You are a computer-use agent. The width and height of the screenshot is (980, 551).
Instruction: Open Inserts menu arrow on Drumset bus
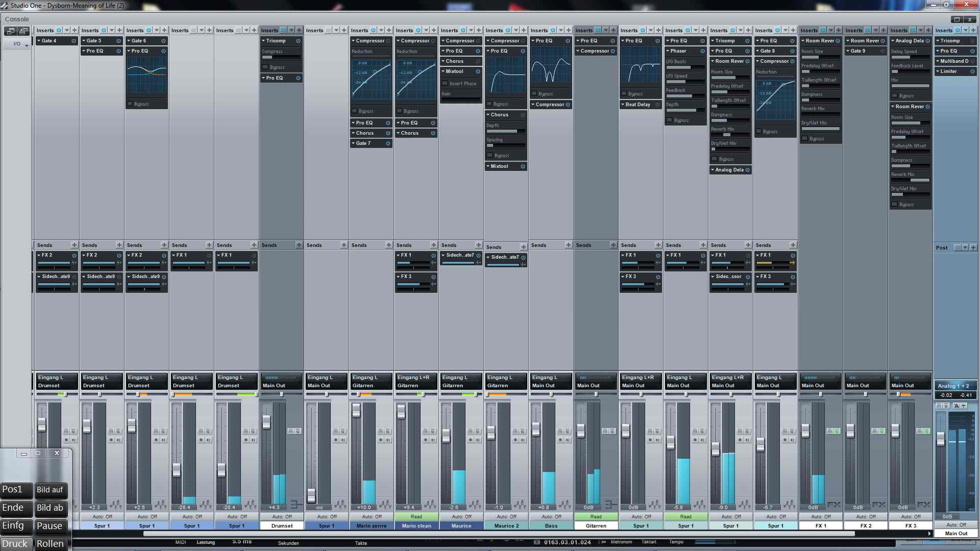click(x=291, y=30)
